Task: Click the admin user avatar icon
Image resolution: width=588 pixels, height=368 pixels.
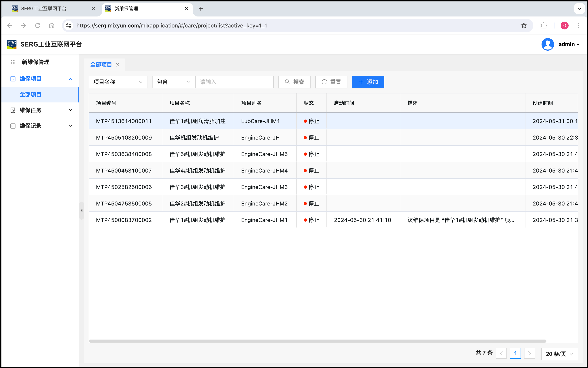Action: (x=547, y=44)
